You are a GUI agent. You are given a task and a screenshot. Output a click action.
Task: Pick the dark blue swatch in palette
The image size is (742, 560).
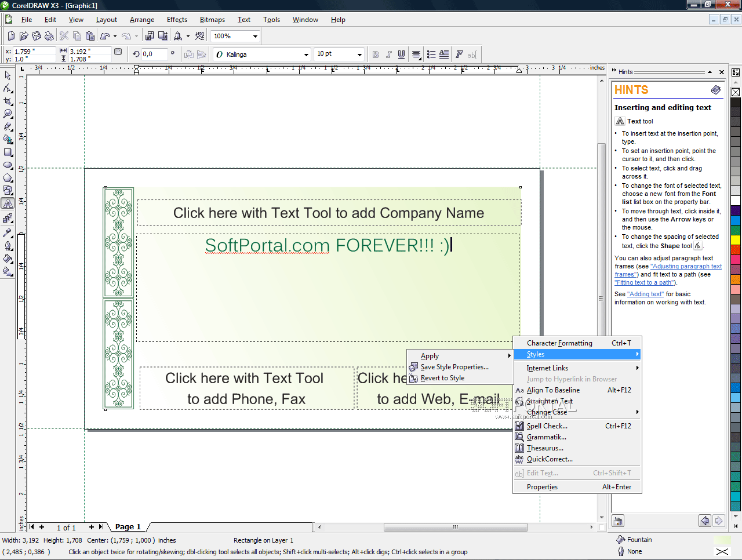(736, 210)
